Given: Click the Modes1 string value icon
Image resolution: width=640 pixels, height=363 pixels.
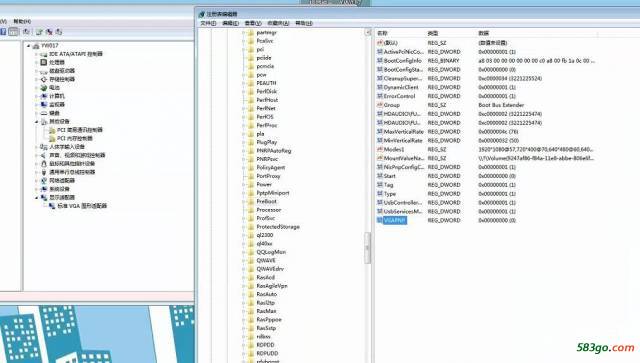Looking at the screenshot, I should pyautogui.click(x=380, y=149).
